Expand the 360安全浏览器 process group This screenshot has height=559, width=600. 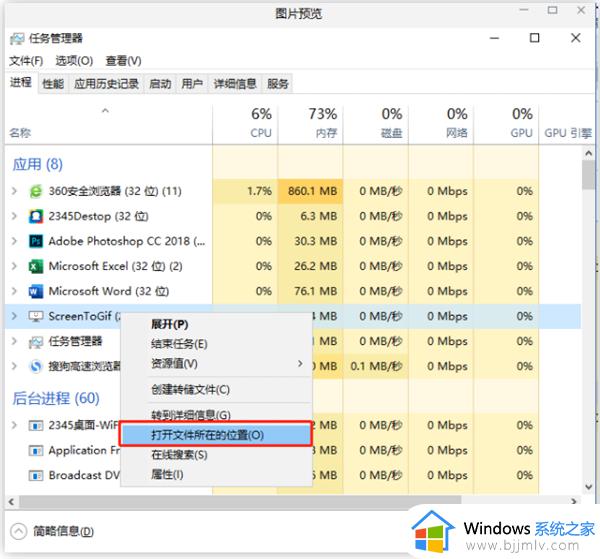[14, 191]
